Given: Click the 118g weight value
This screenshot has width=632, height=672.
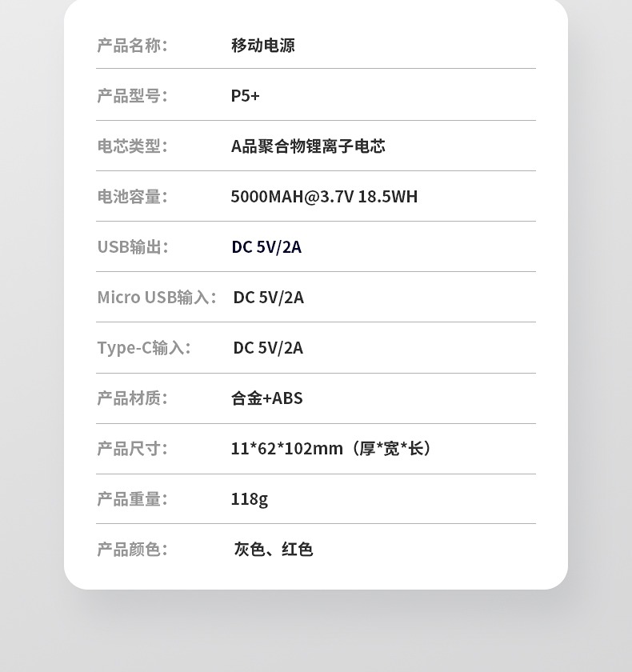Looking at the screenshot, I should 249,499.
